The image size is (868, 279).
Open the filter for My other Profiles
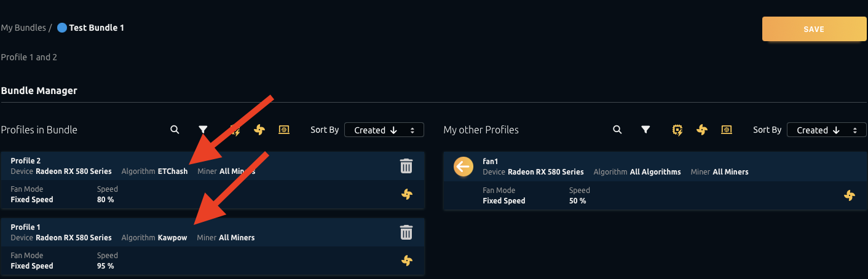[x=645, y=130]
